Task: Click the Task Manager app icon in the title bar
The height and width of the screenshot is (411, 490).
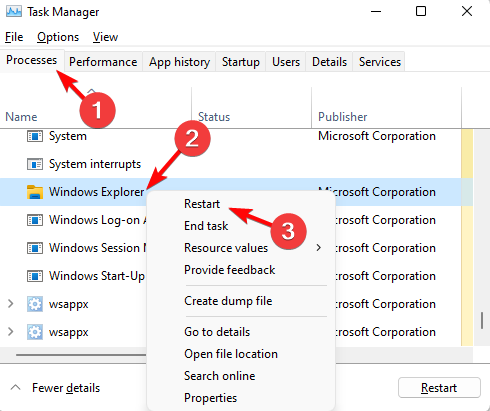Action: (14, 12)
